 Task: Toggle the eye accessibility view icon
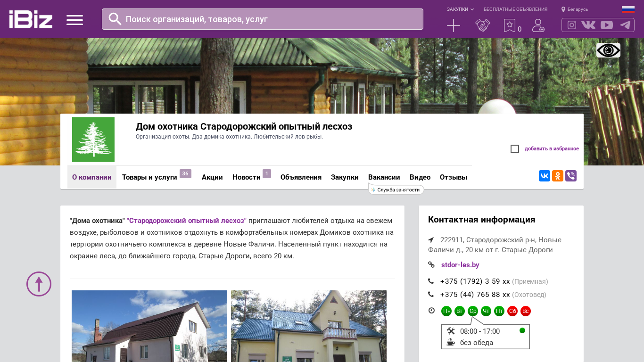click(608, 50)
